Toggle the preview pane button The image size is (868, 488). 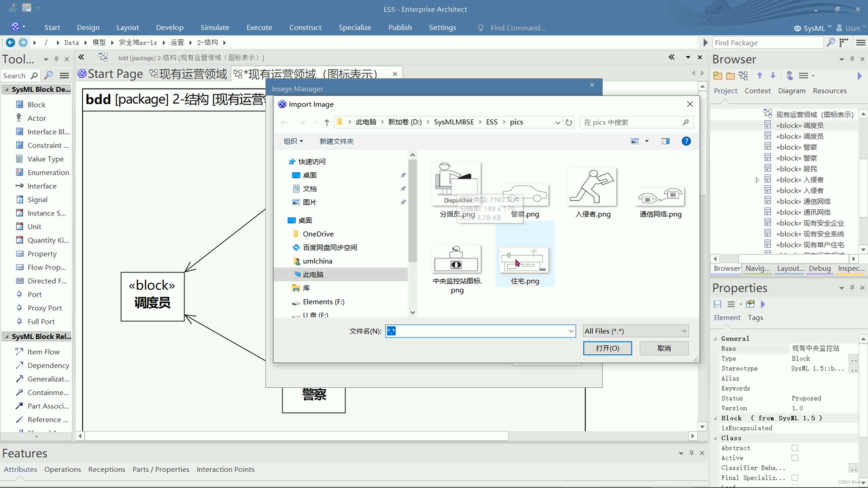click(x=665, y=141)
